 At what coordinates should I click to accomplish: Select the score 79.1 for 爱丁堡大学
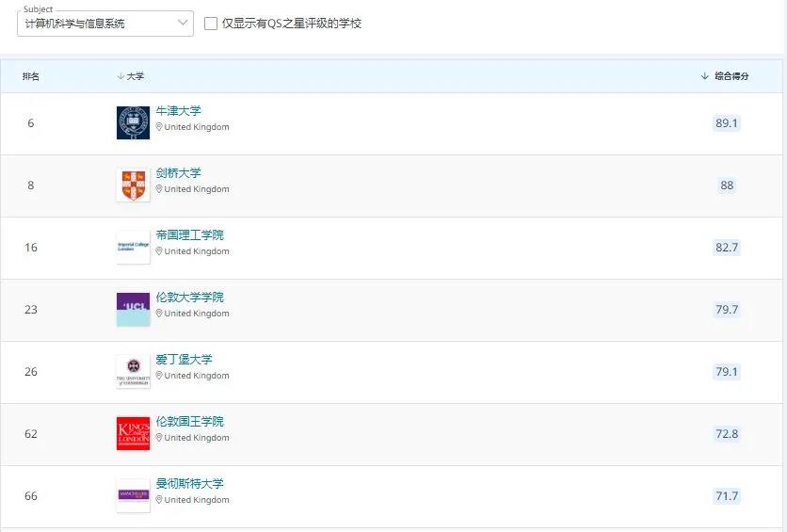point(727,372)
